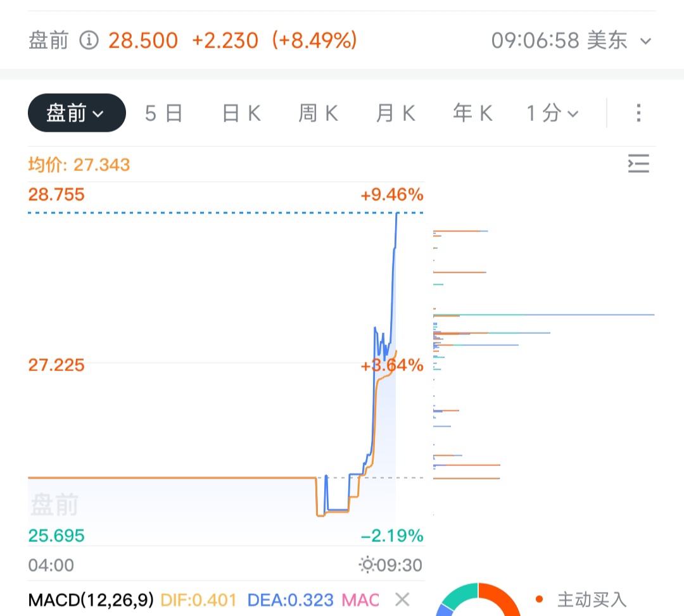The width and height of the screenshot is (684, 616).
Task: Click the longest volume bar in distribution
Action: pyautogui.click(x=543, y=314)
